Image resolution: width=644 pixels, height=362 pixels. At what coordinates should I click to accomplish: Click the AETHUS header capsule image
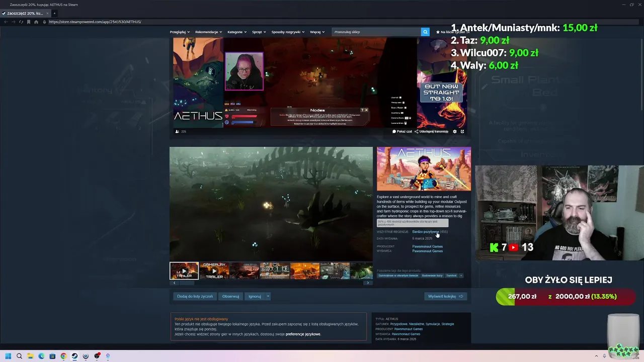pos(424,169)
